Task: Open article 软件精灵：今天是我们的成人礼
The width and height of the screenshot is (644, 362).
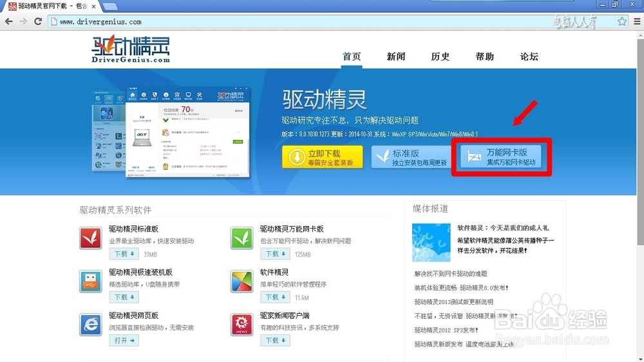Action: click(503, 227)
